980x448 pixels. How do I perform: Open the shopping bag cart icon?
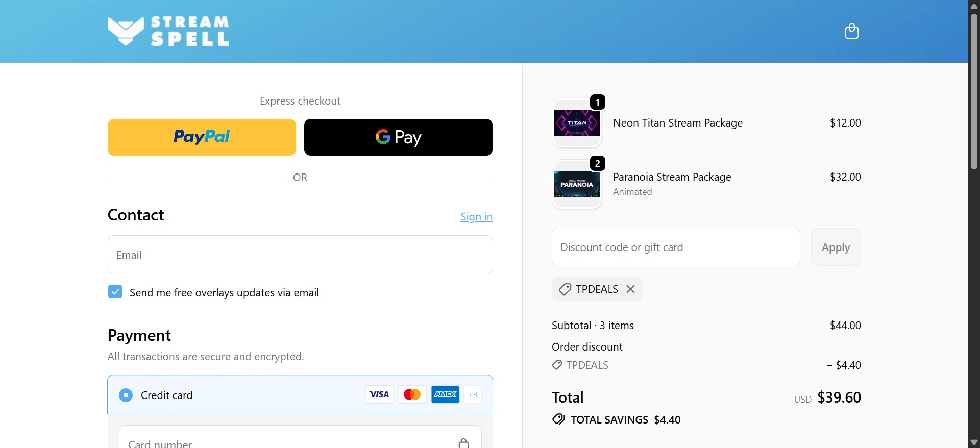pyautogui.click(x=851, y=31)
